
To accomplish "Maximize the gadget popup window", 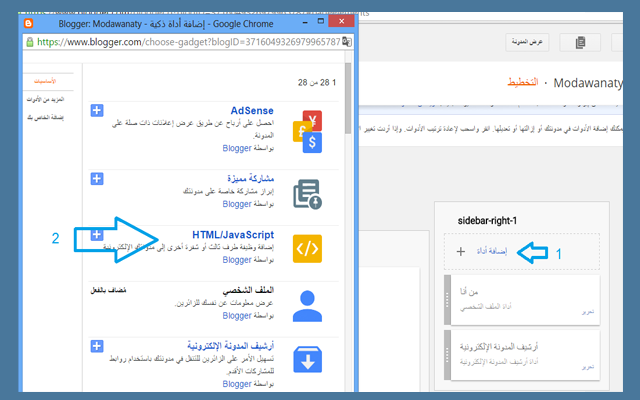I will (321, 21).
